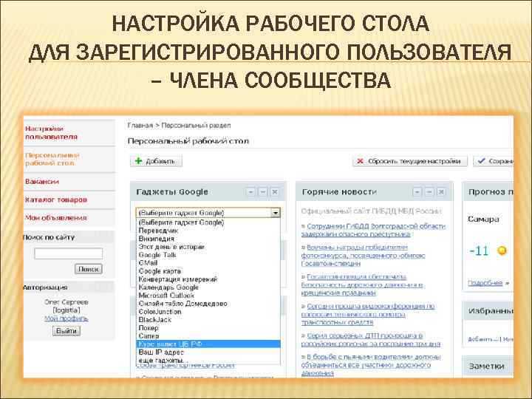The image size is (532, 399).
Task: Open Мой профиль link
Action: (66, 318)
